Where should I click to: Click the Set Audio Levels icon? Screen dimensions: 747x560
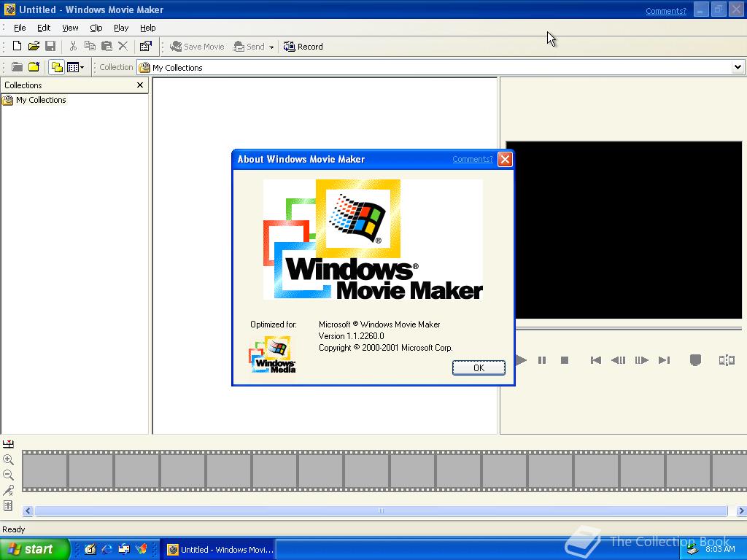tap(8, 506)
